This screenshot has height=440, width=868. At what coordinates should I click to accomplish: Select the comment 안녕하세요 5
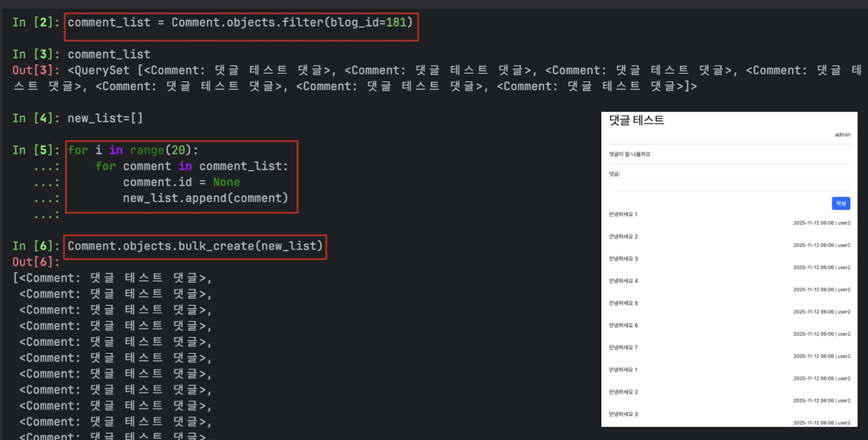pyautogui.click(x=623, y=303)
